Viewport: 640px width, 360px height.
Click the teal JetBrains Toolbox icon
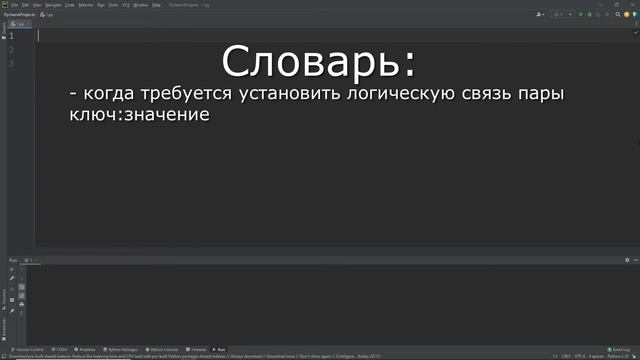coord(635,14)
